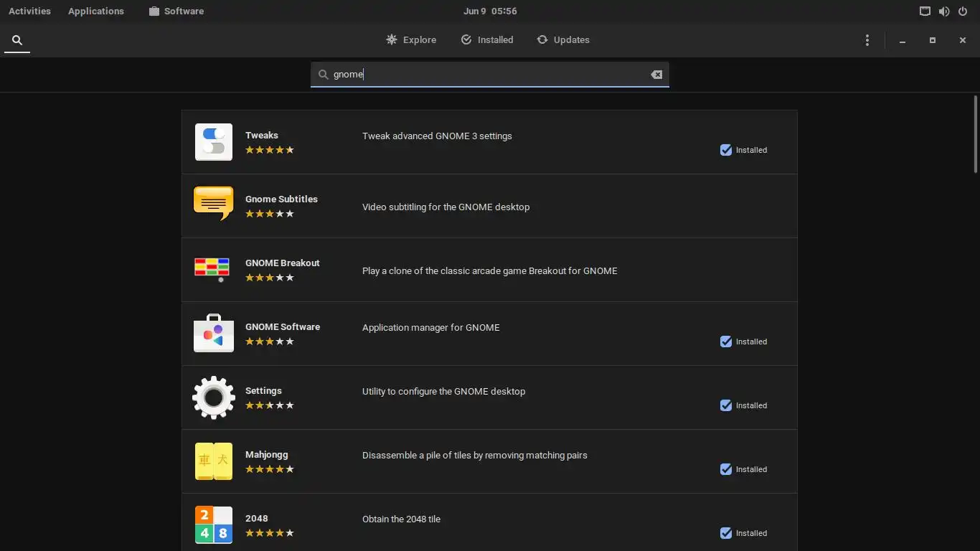The image size is (980, 551).
Task: Click 'Obtain the 2048 tile' description
Action: click(401, 519)
